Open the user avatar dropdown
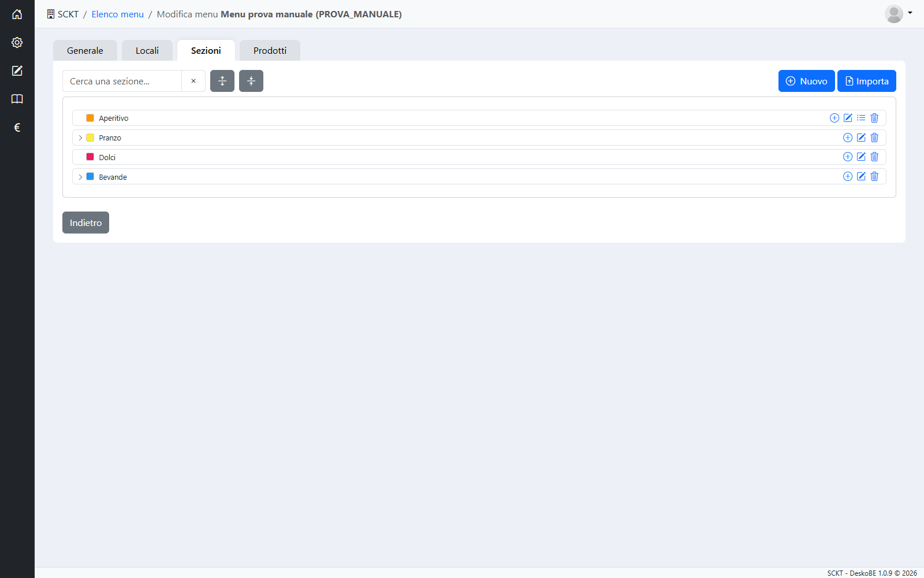Image resolution: width=924 pixels, height=578 pixels. tap(899, 13)
